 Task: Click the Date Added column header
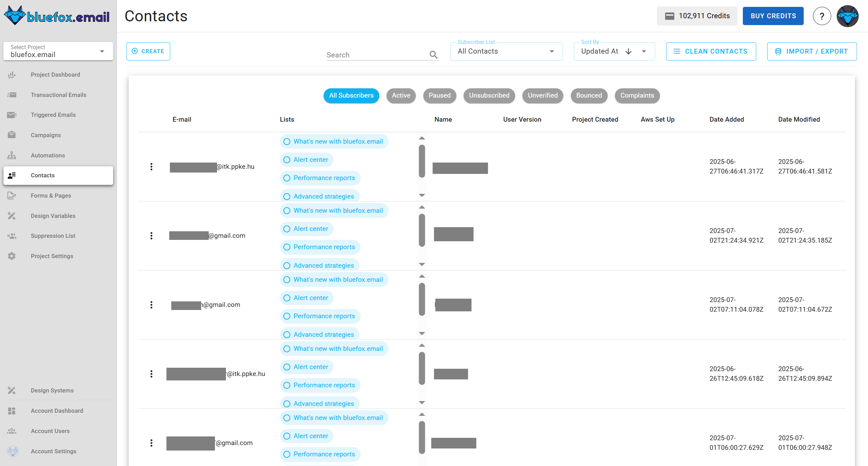tap(727, 119)
